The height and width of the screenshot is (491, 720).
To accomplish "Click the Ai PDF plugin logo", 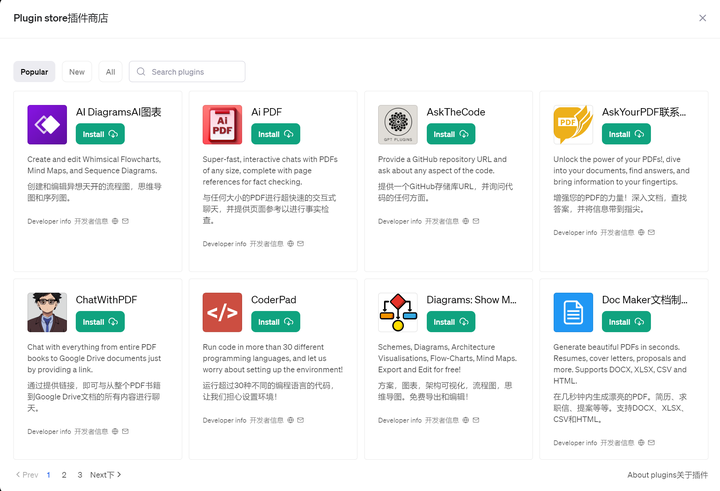I will tap(222, 125).
